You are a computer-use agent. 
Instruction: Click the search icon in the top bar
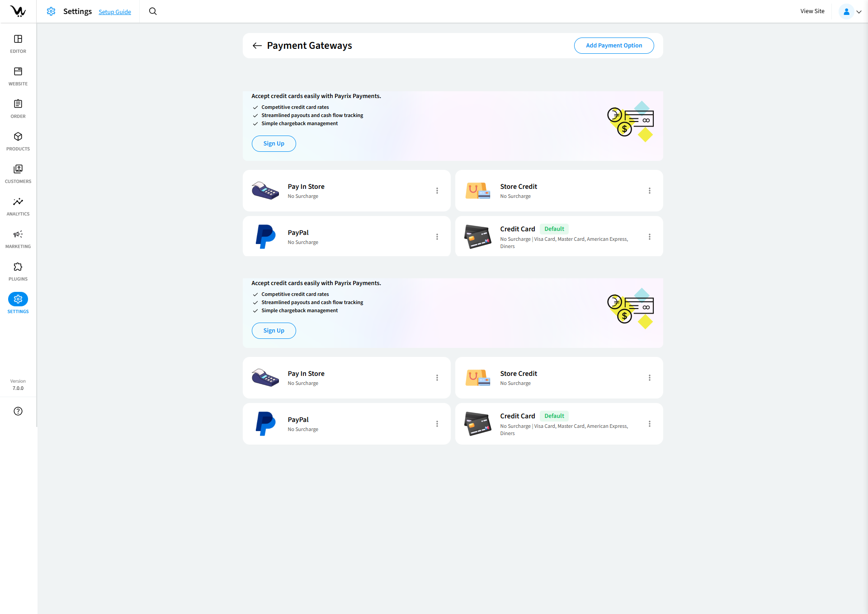[x=152, y=11]
